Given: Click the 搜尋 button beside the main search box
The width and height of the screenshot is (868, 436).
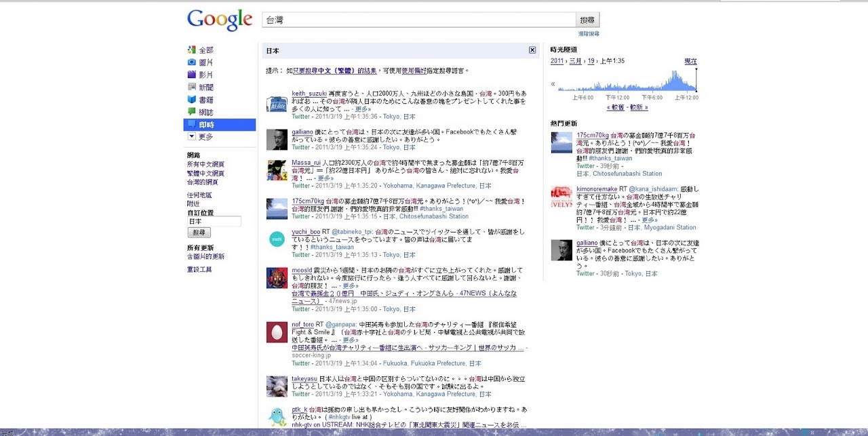Looking at the screenshot, I should [588, 20].
